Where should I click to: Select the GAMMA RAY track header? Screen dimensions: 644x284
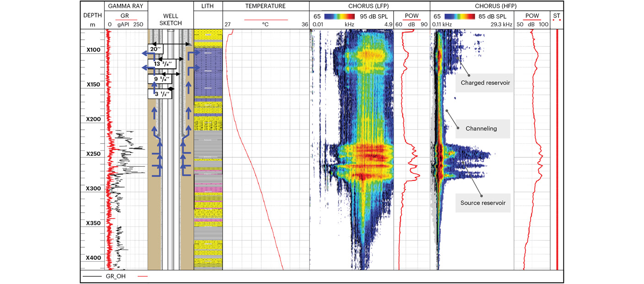point(125,6)
